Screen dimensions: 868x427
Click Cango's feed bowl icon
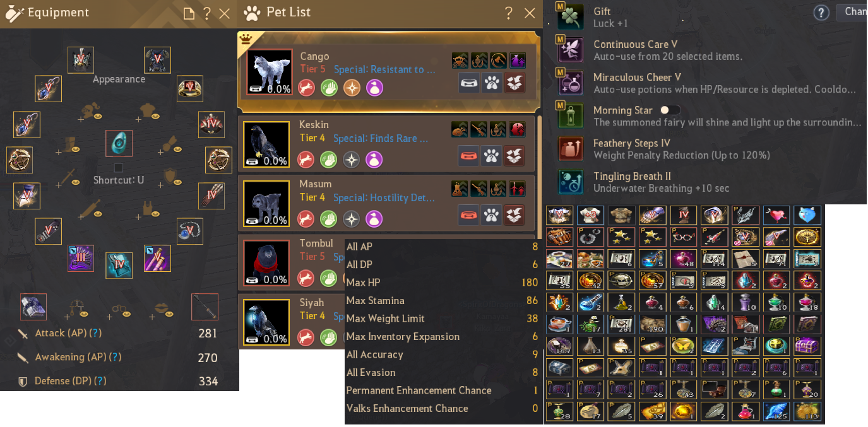click(469, 83)
